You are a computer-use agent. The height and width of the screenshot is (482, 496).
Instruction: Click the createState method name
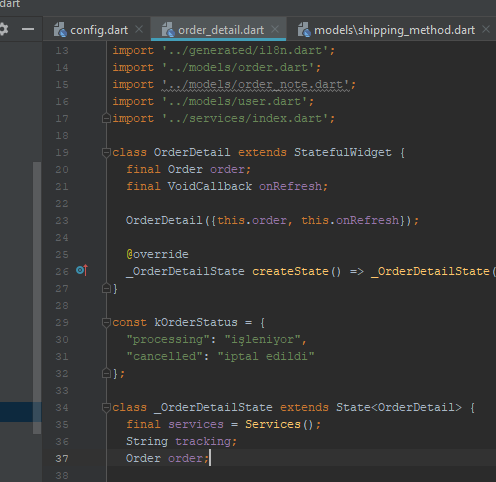click(x=290, y=271)
